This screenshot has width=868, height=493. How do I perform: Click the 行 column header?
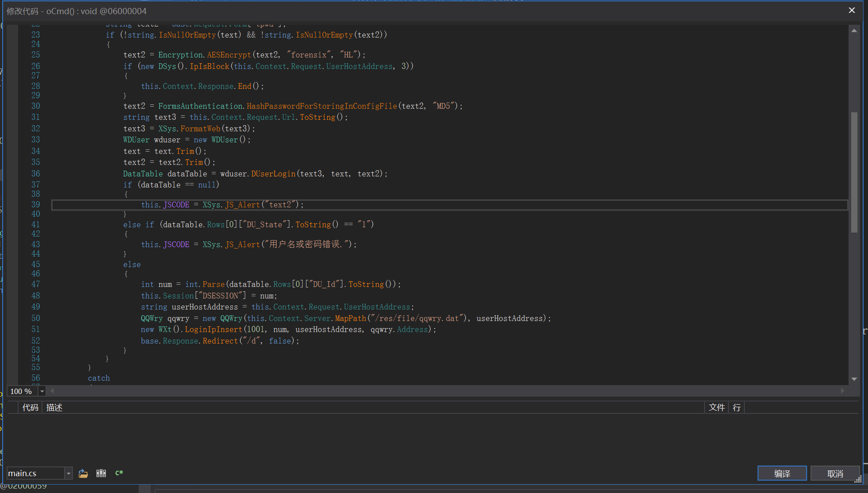[737, 408]
